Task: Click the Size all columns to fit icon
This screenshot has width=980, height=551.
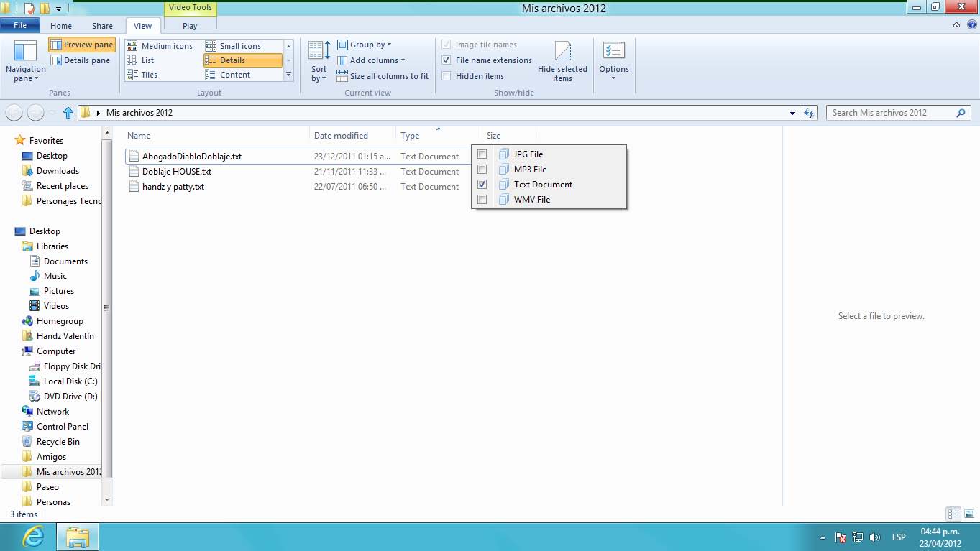Action: 342,76
